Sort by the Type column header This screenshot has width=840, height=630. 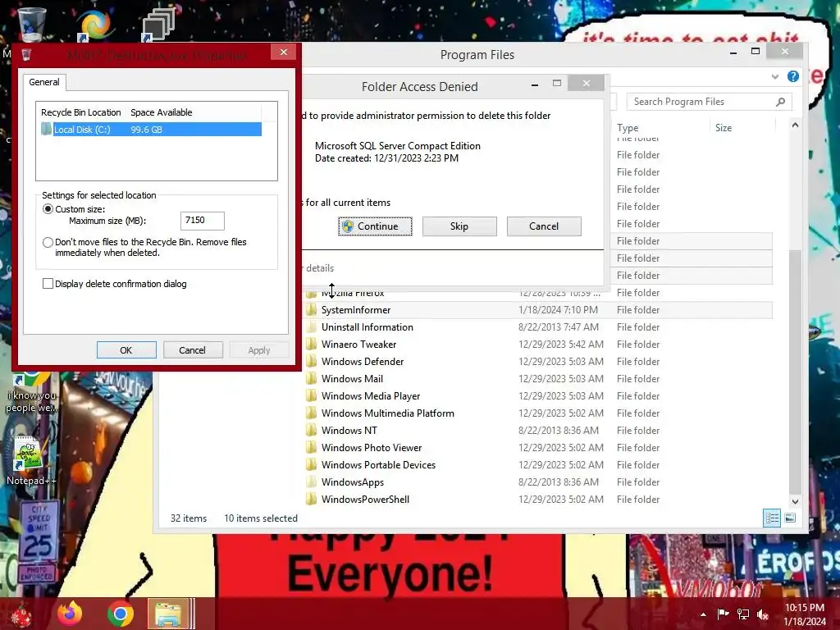pyautogui.click(x=628, y=127)
